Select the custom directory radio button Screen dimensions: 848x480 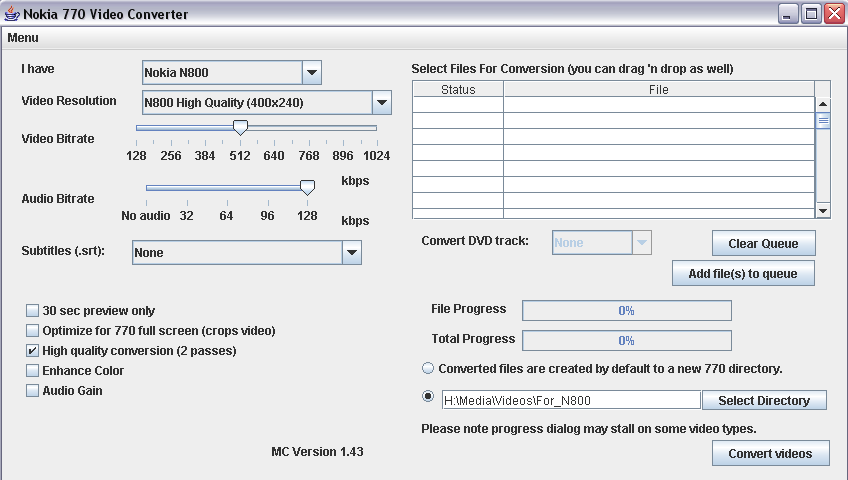coord(428,396)
